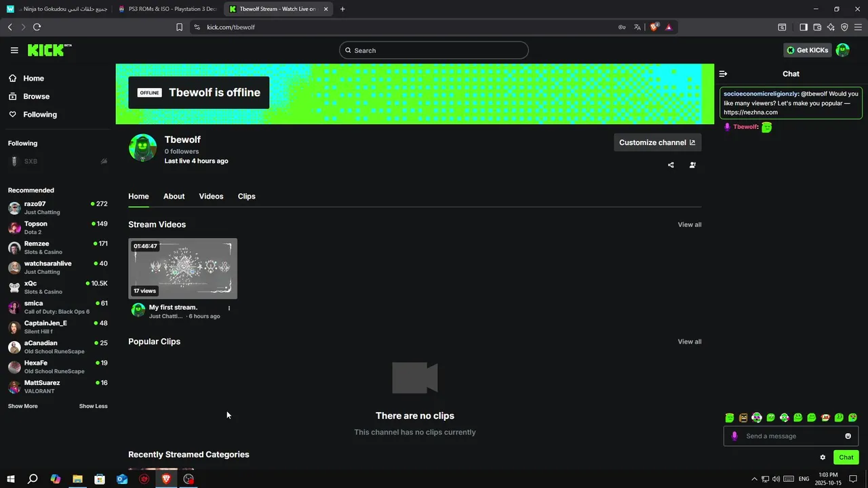
Task: Open the My first stream thumbnail
Action: pos(183,268)
